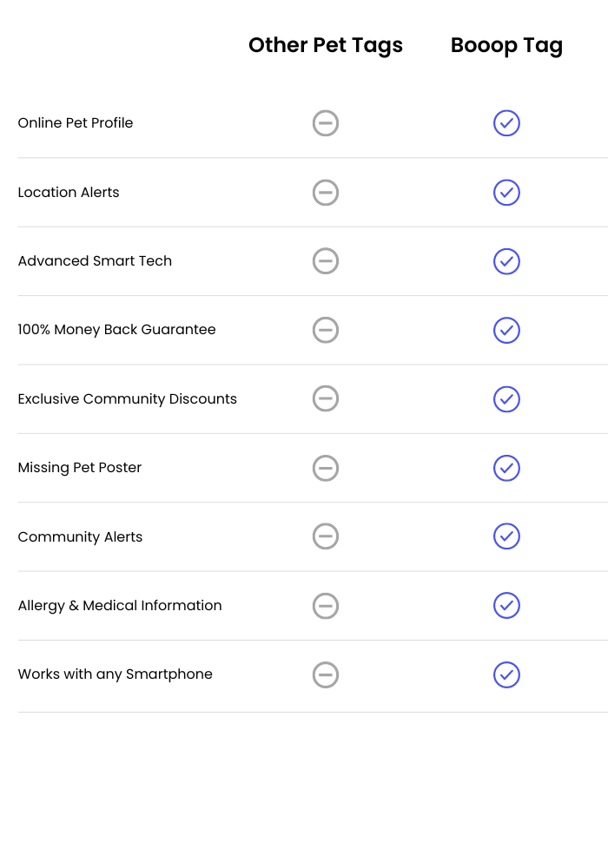The width and height of the screenshot is (608, 868).
Task: Click the minus icon beside Advanced Smart Tech
Action: [326, 260]
